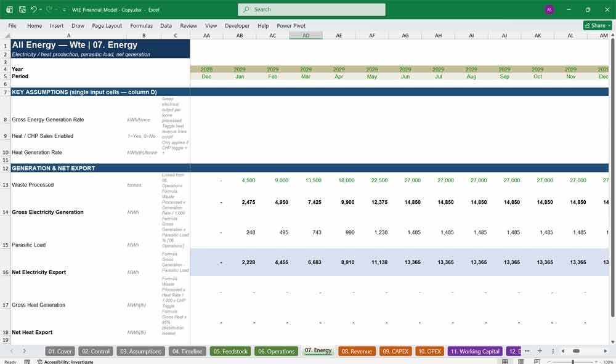The width and height of the screenshot is (616, 364).
Task: Select the Power Pivot tab
Action: (x=291, y=25)
